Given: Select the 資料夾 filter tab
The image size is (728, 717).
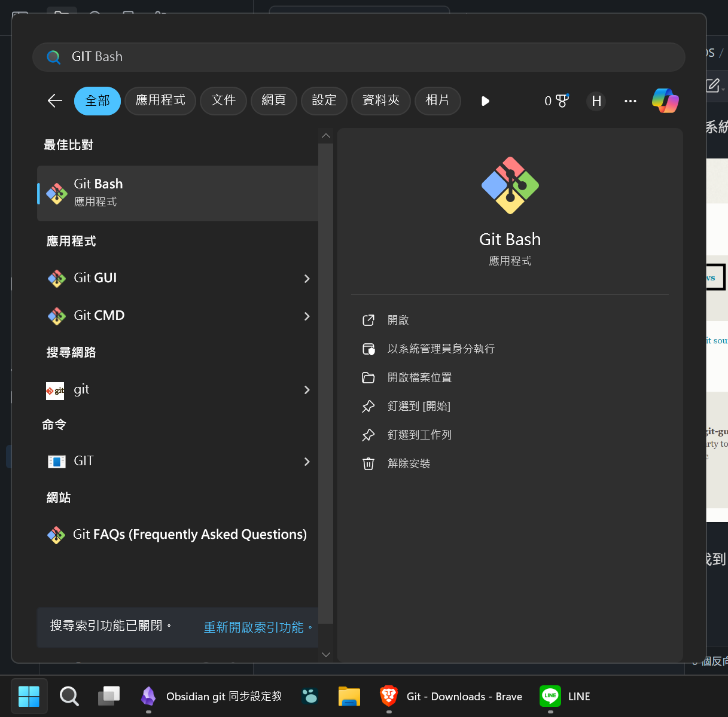Looking at the screenshot, I should [381, 100].
